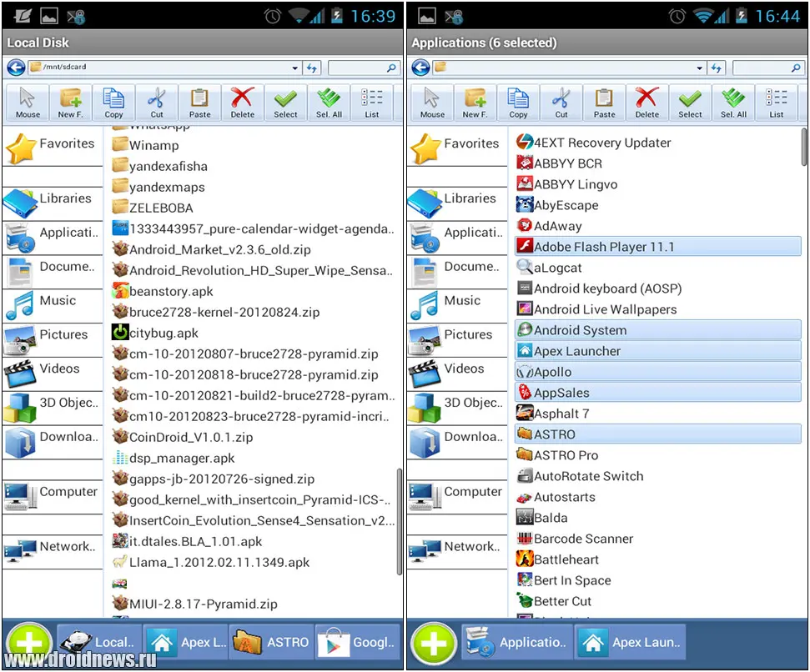Viewport: 810px width, 672px height.
Task: Click Paste in the Applications toolbar
Action: [604, 103]
